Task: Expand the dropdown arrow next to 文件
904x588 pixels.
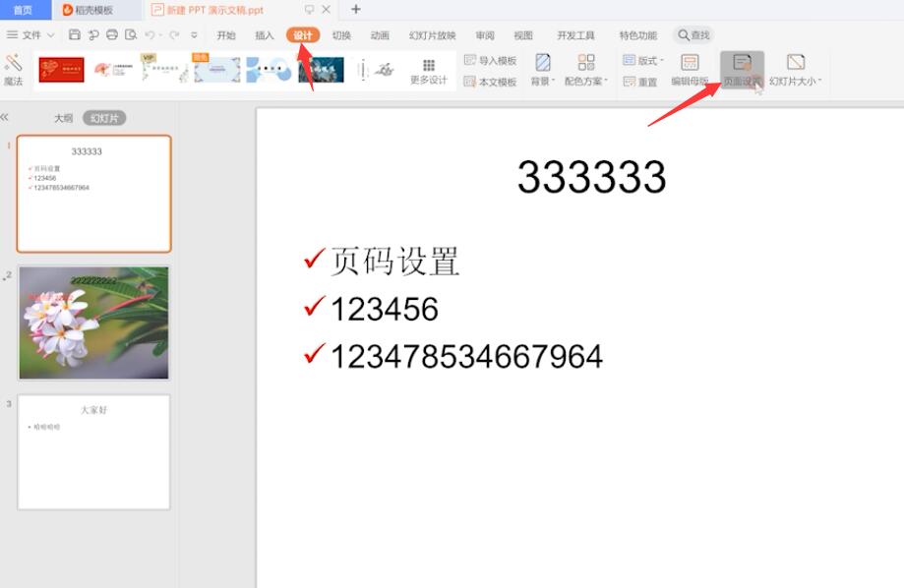Action: (51, 35)
